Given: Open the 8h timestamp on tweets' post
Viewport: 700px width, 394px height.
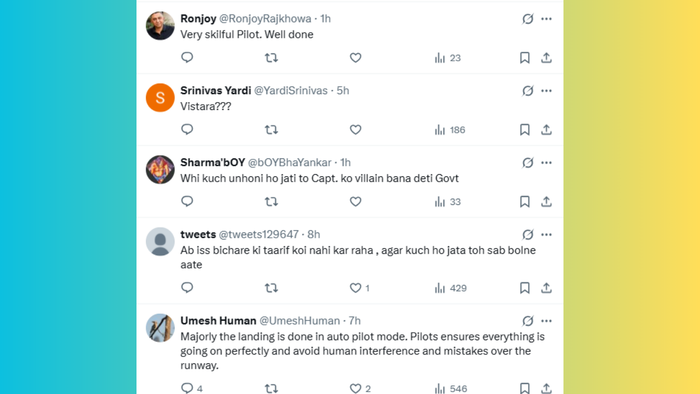Looking at the screenshot, I should 314,234.
